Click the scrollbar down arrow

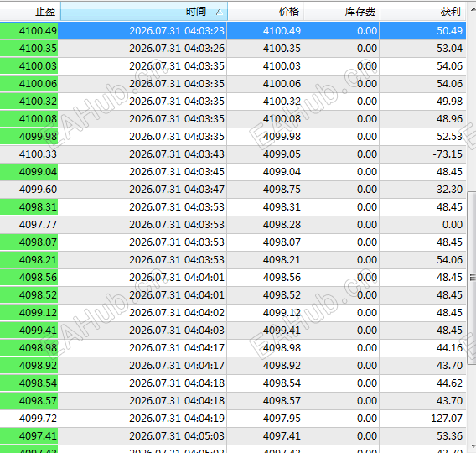point(472,446)
